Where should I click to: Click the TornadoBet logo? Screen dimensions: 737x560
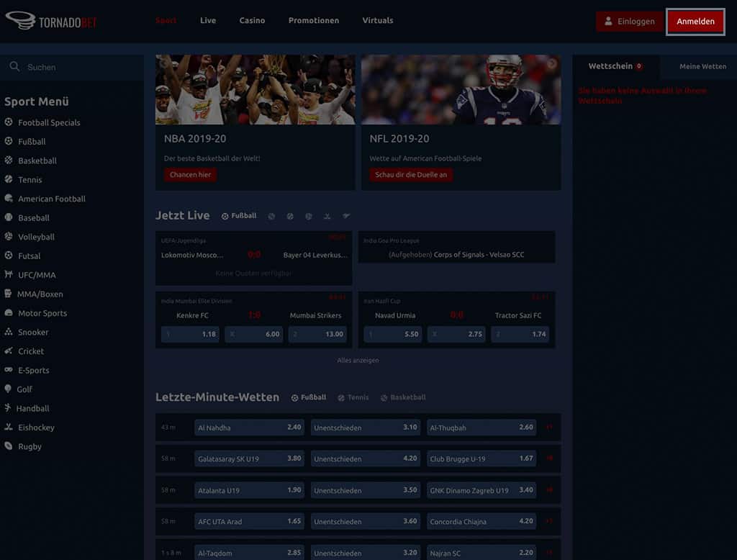[x=51, y=21]
